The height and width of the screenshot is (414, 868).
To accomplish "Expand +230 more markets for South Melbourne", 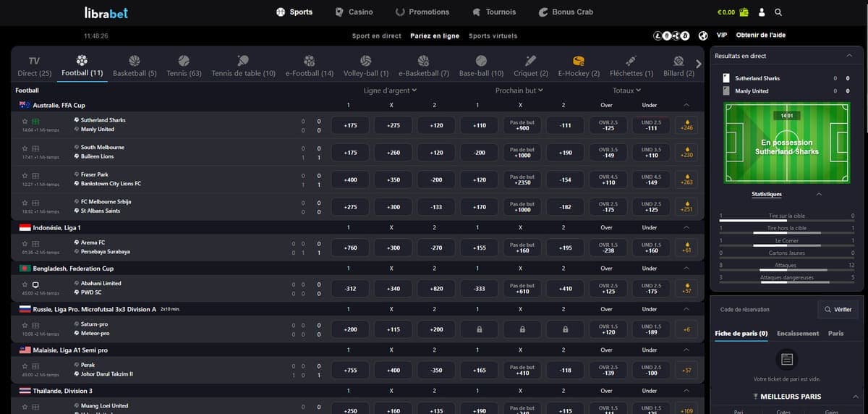I will (x=686, y=152).
